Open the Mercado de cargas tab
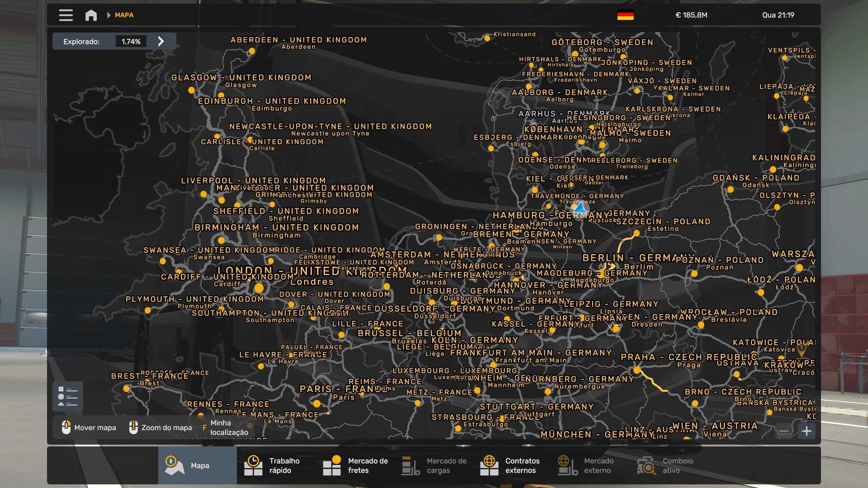The width and height of the screenshot is (868, 488). tap(434, 465)
